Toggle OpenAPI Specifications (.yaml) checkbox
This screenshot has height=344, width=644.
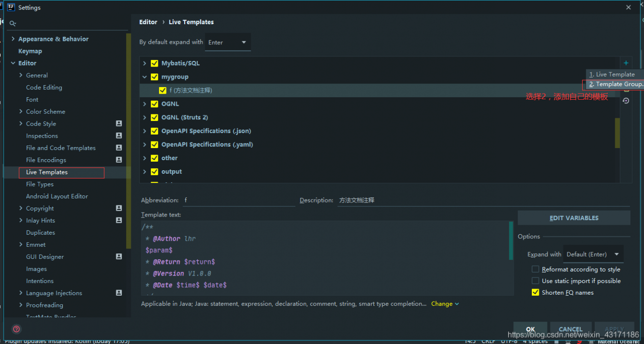154,145
